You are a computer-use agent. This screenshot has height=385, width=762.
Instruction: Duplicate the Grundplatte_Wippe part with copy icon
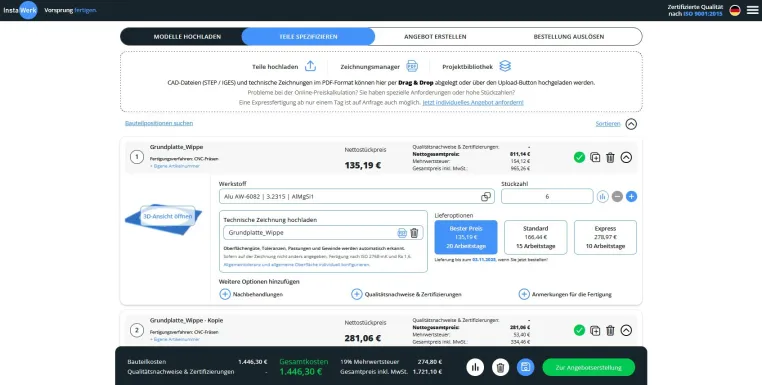pyautogui.click(x=595, y=157)
